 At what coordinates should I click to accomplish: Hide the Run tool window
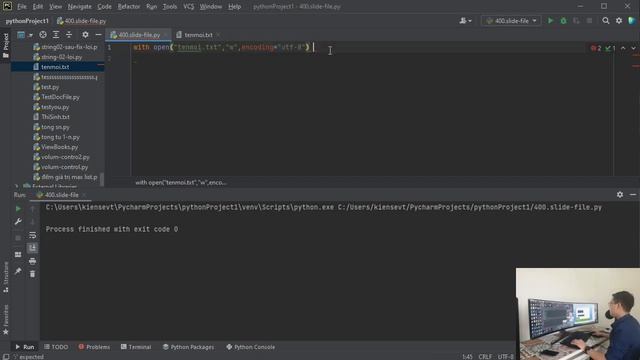pyautogui.click(x=633, y=195)
